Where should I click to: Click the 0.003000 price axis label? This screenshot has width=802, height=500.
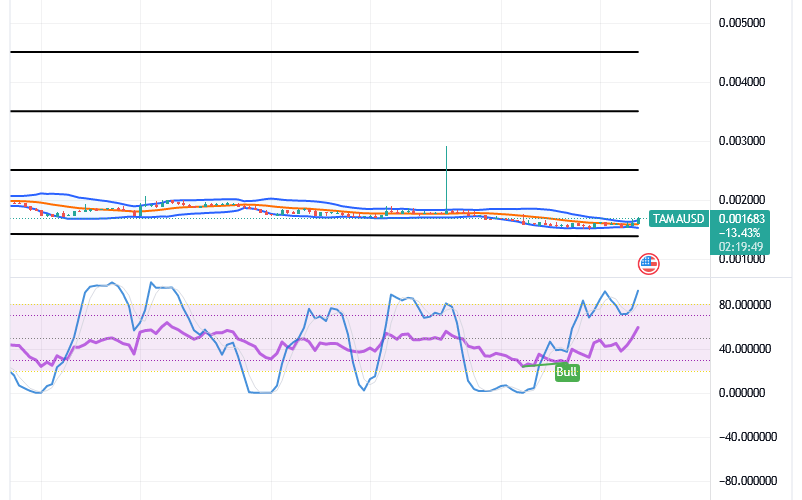pyautogui.click(x=742, y=141)
